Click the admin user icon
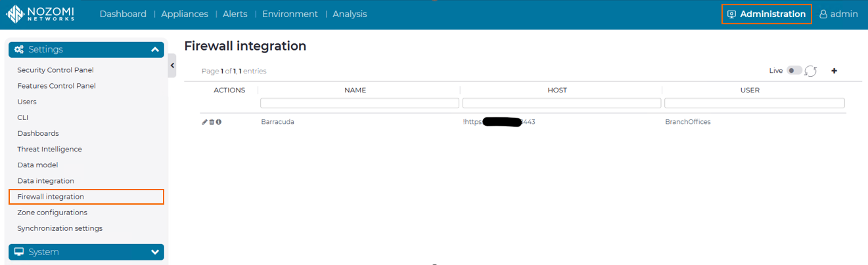The height and width of the screenshot is (265, 868). click(823, 14)
